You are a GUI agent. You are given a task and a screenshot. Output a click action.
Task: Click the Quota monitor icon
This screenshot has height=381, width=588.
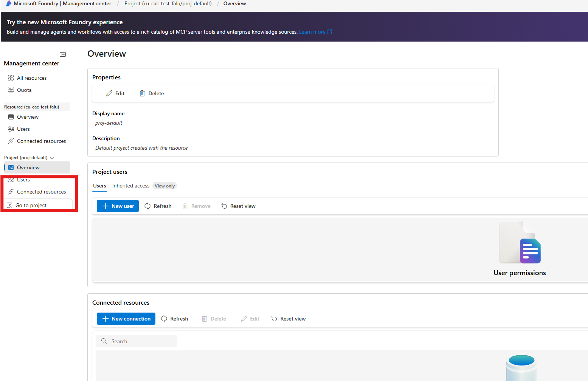pos(11,90)
